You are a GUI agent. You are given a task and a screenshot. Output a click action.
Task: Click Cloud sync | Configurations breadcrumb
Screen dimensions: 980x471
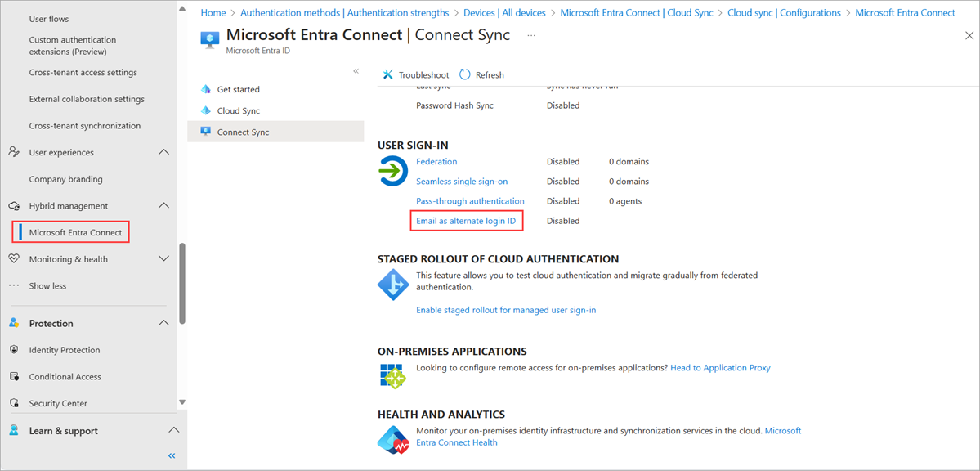pyautogui.click(x=785, y=12)
